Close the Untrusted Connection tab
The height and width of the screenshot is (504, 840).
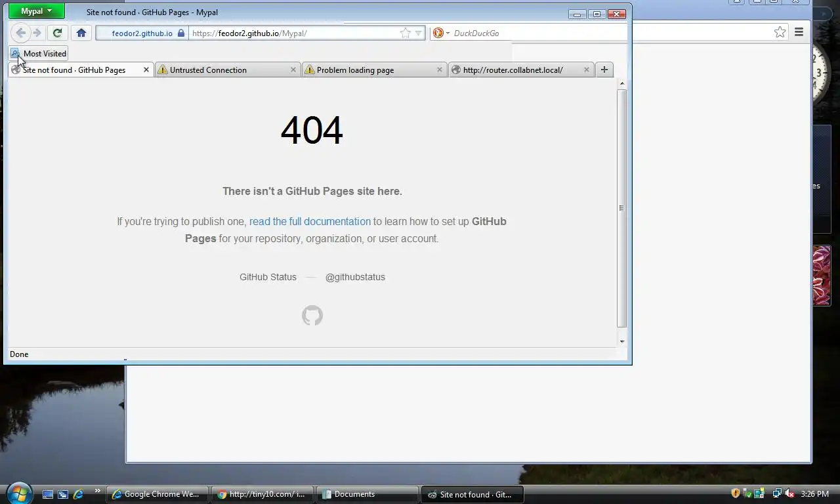pyautogui.click(x=293, y=70)
